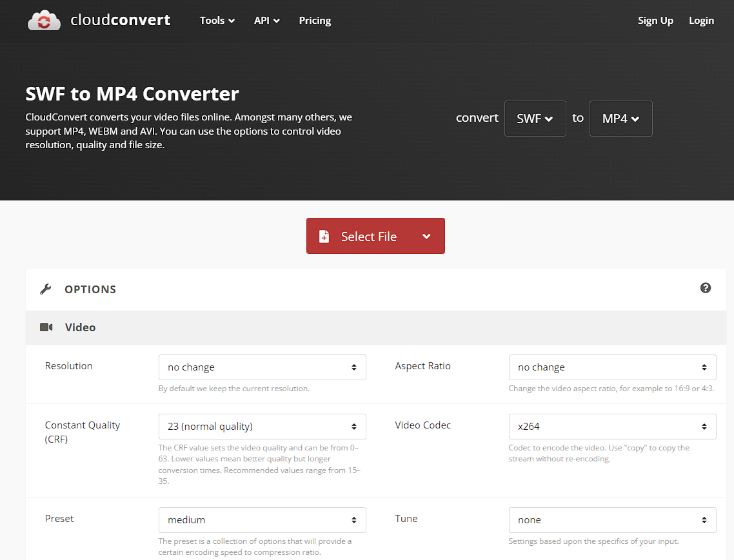Click the Constant Quality (CRF) label

[x=83, y=432]
